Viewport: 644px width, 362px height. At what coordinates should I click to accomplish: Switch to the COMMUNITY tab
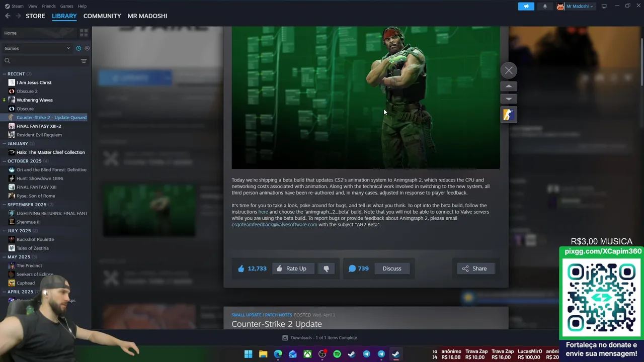click(102, 16)
